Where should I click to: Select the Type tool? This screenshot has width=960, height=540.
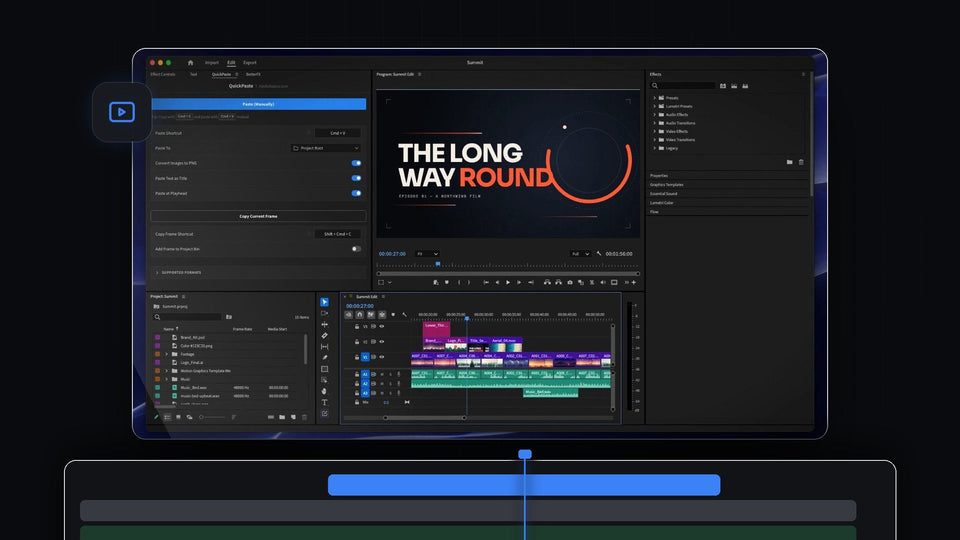point(324,402)
